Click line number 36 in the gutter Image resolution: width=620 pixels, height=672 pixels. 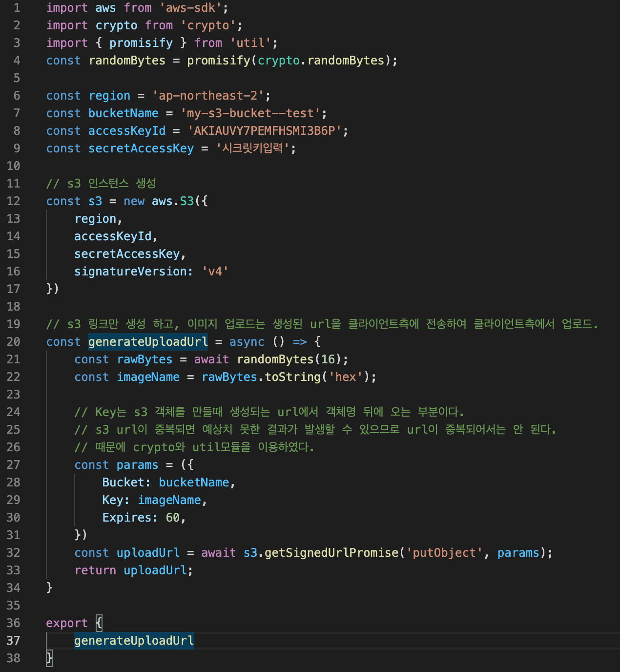(13, 623)
